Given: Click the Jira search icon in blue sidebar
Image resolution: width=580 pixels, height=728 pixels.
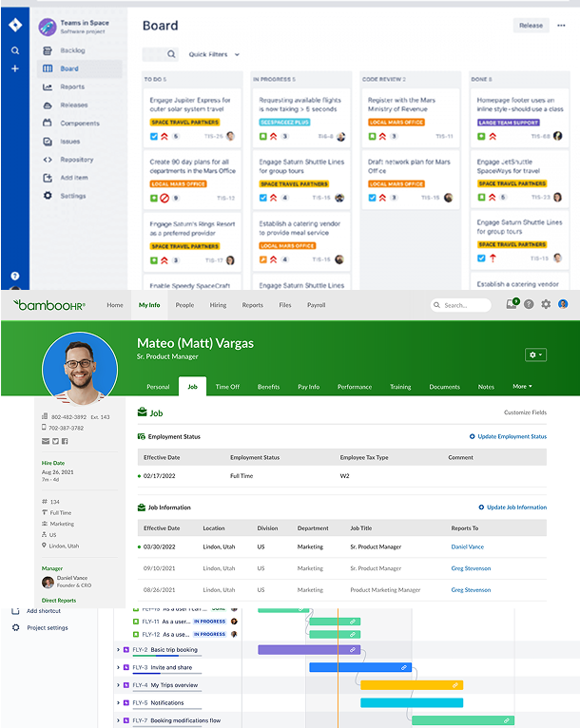Looking at the screenshot, I should coord(15,50).
